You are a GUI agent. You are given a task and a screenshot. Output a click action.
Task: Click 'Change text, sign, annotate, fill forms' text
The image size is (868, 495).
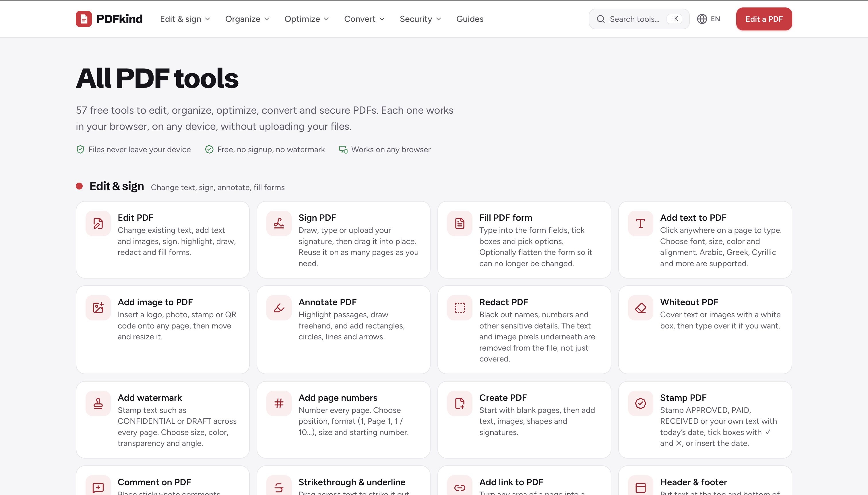218,187
